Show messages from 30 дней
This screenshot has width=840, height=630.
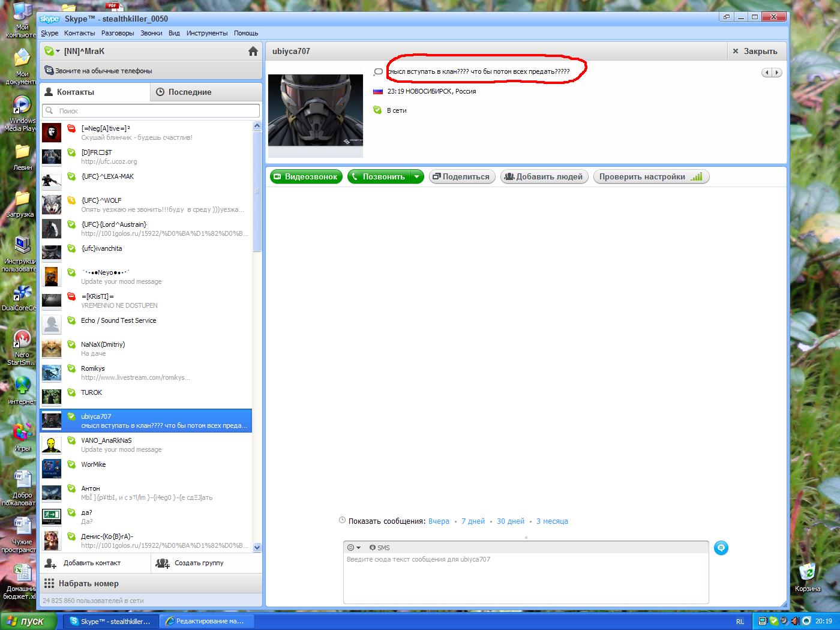click(x=511, y=521)
